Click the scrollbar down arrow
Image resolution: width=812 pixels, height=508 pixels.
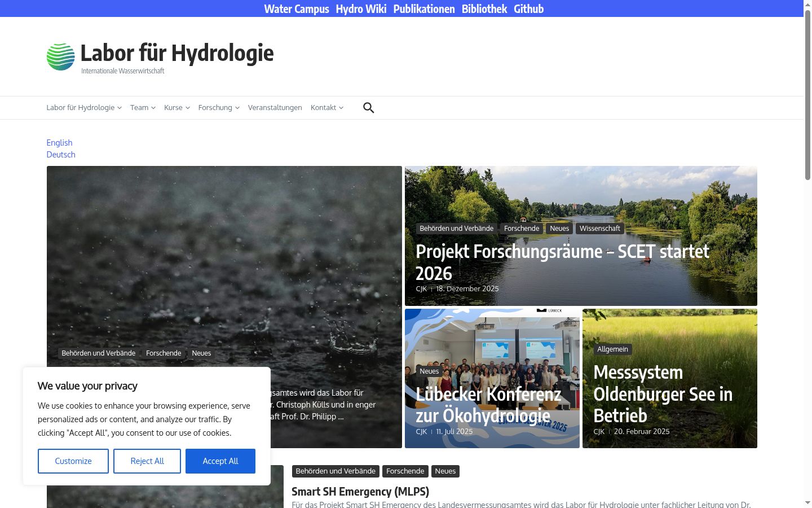tap(807, 502)
